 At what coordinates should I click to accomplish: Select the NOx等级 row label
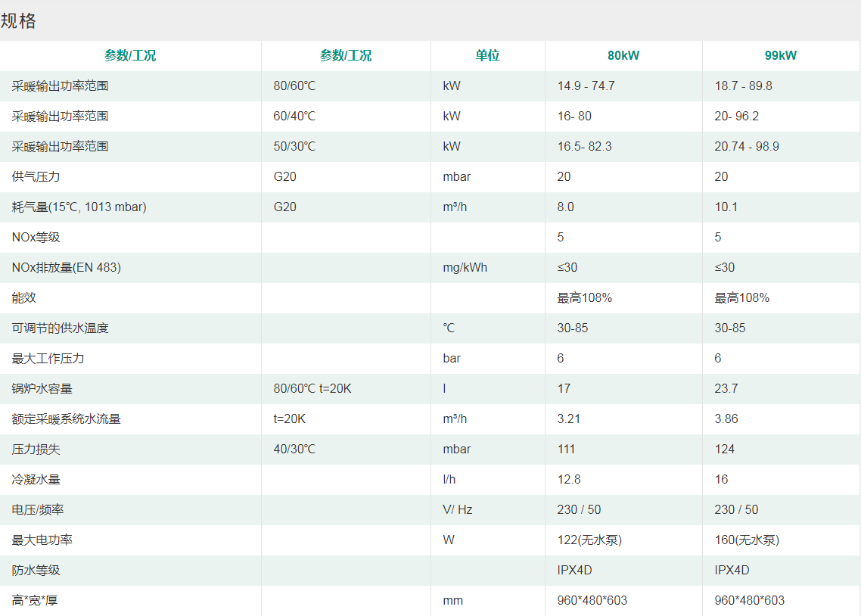coord(36,237)
